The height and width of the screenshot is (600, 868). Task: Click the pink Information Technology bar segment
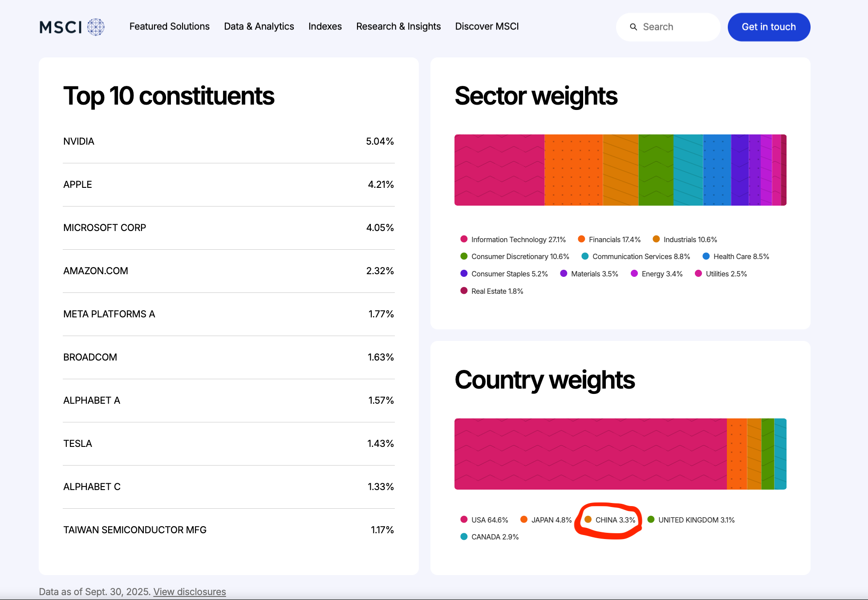tap(499, 170)
